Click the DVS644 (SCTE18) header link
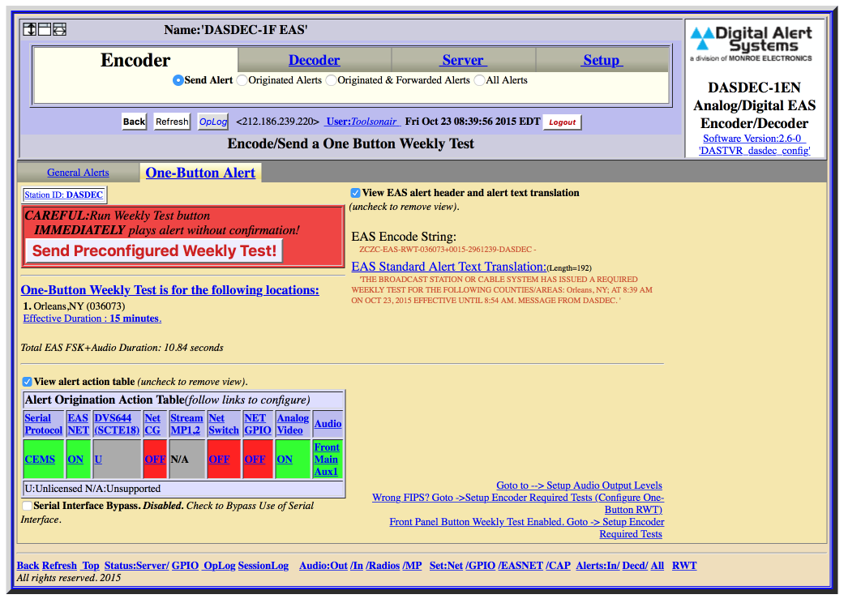The width and height of the screenshot is (861, 616). pyautogui.click(x=117, y=425)
